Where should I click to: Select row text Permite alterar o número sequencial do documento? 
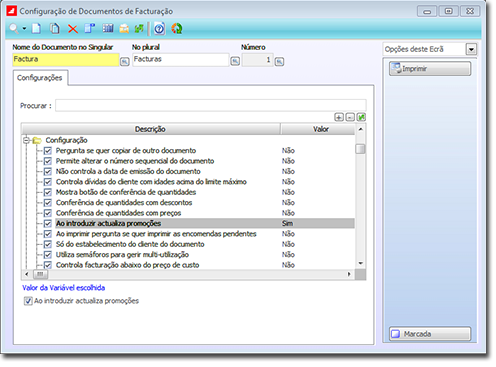tap(135, 161)
